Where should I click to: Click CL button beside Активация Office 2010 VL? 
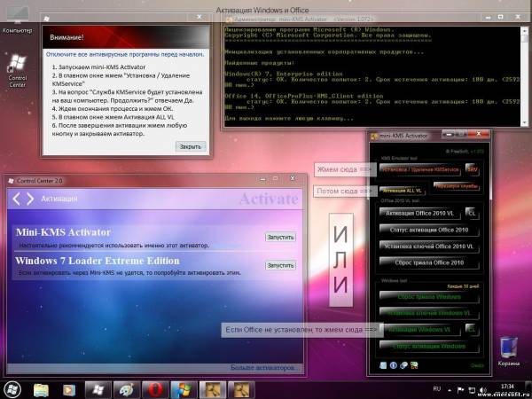[472, 213]
